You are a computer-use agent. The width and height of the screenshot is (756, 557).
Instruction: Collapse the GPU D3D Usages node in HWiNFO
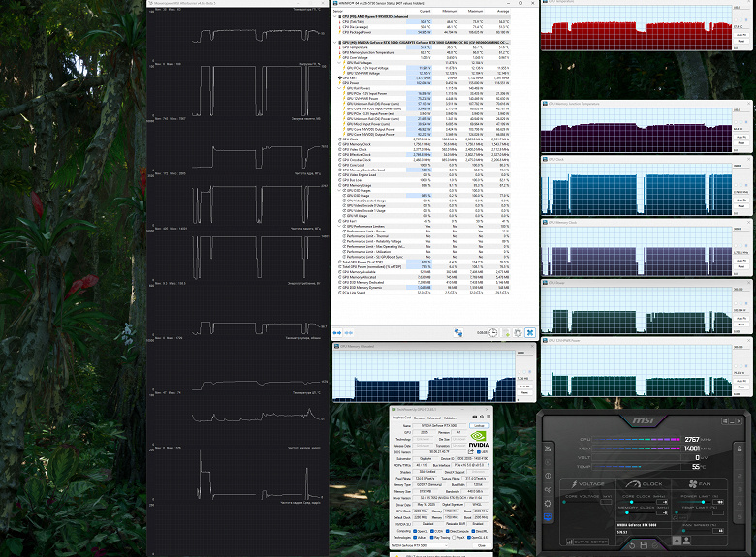coord(339,190)
